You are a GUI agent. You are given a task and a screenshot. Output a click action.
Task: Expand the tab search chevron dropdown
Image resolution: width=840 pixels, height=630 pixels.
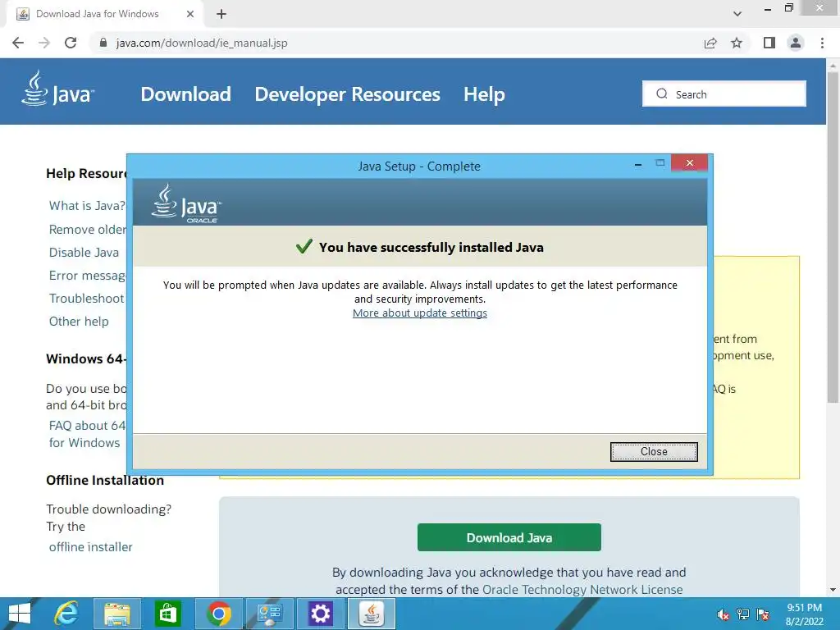click(x=737, y=14)
